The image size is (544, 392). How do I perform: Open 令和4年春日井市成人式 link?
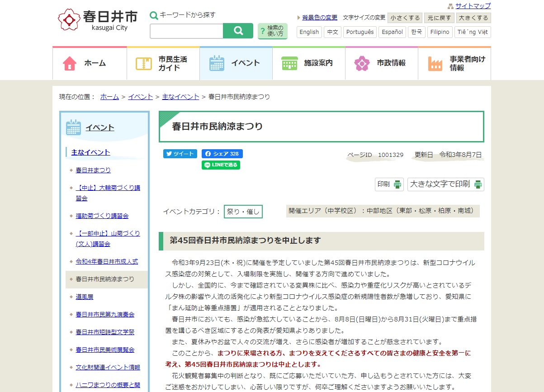(x=107, y=261)
